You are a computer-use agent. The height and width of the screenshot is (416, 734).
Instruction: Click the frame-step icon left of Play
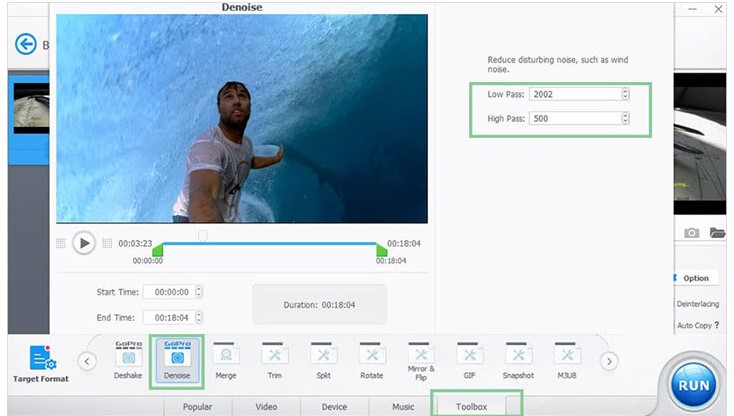tap(61, 243)
